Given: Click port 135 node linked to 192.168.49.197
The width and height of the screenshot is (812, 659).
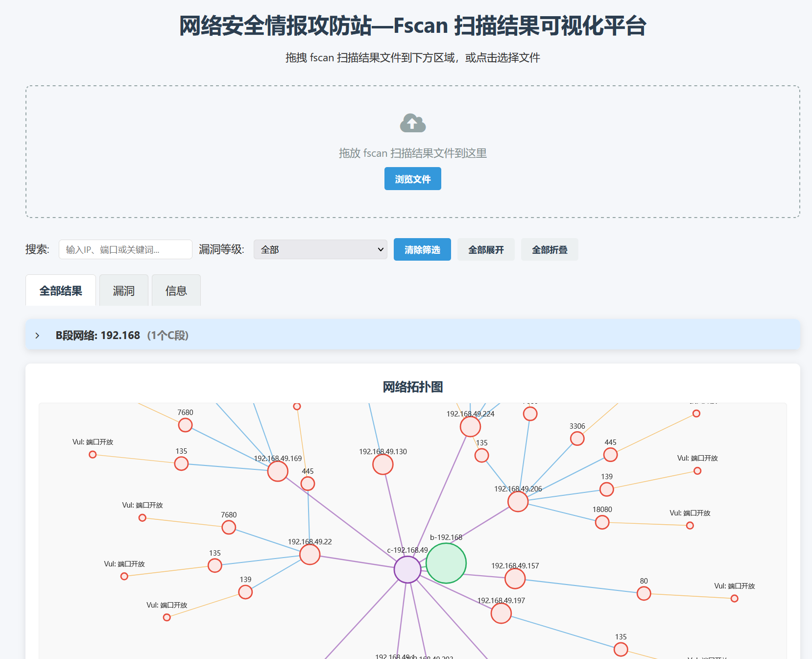Looking at the screenshot, I should 621,649.
